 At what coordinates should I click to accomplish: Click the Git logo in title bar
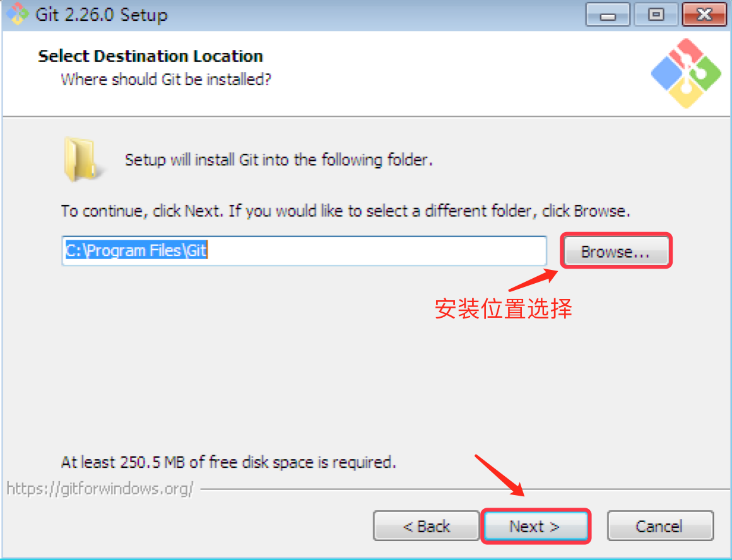point(18,13)
